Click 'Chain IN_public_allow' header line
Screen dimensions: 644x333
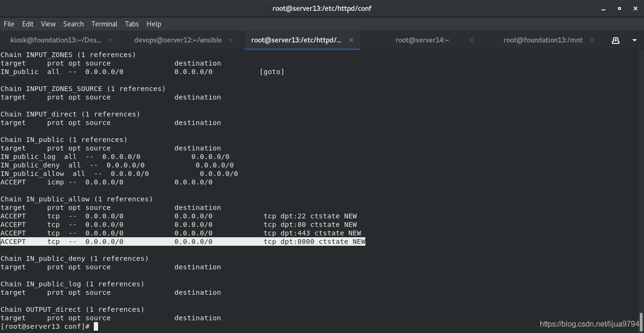[x=76, y=199]
